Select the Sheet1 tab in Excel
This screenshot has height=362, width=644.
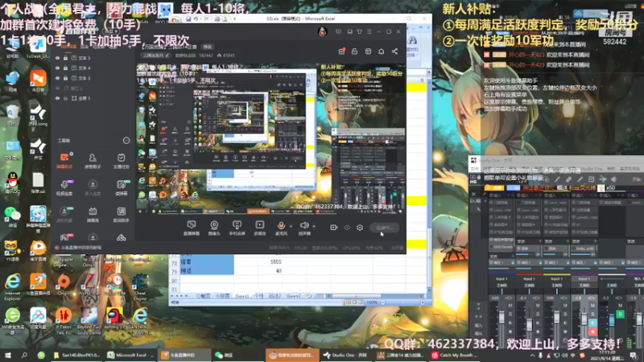point(242,296)
